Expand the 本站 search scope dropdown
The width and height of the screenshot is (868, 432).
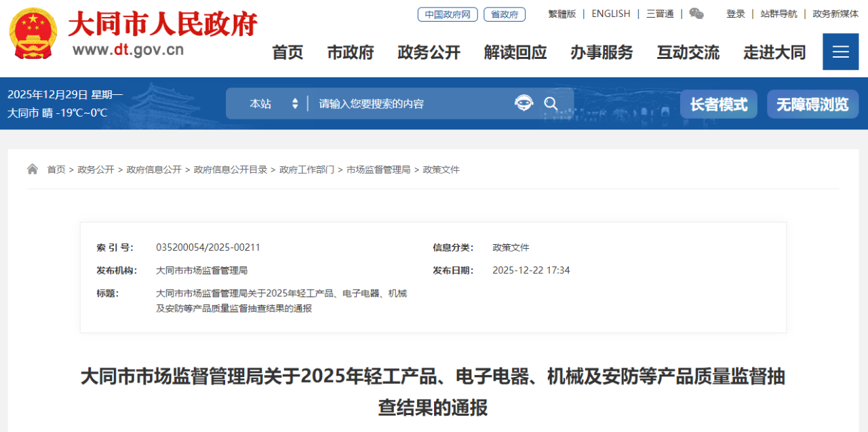coord(273,104)
